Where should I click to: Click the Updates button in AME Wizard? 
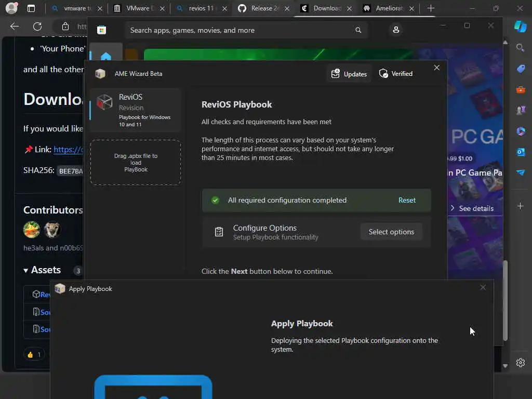(349, 74)
